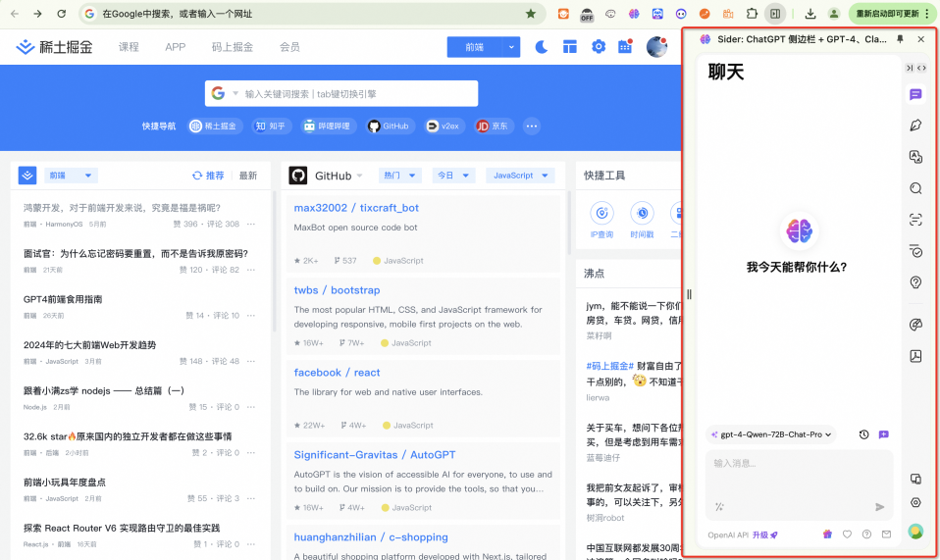Open the v2ex quick nav link
Image resolution: width=940 pixels, height=560 pixels.
coord(444,127)
